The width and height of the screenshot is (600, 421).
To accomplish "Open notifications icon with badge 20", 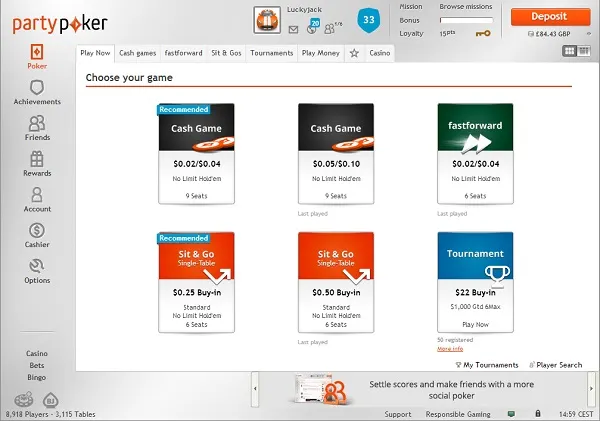I will coord(313,26).
